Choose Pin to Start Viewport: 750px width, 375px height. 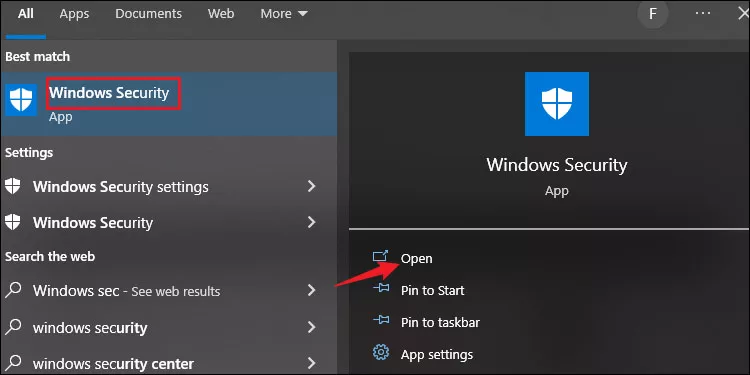tap(432, 290)
